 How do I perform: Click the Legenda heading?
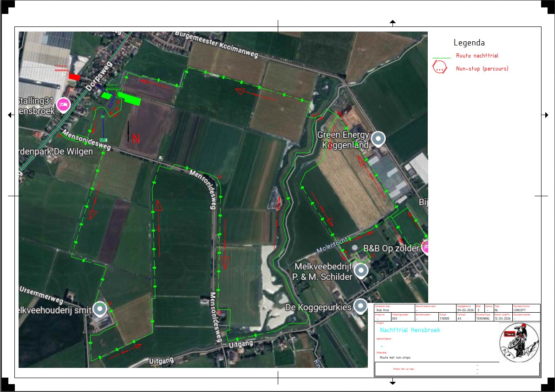coord(469,43)
